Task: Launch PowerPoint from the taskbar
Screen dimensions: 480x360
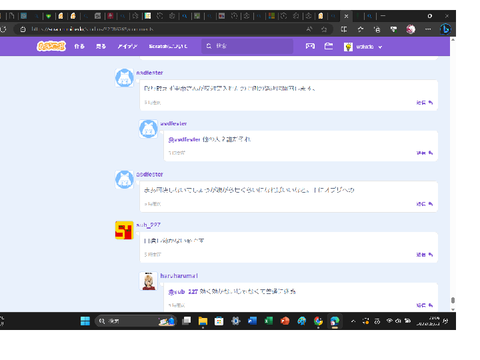Action: click(285, 321)
